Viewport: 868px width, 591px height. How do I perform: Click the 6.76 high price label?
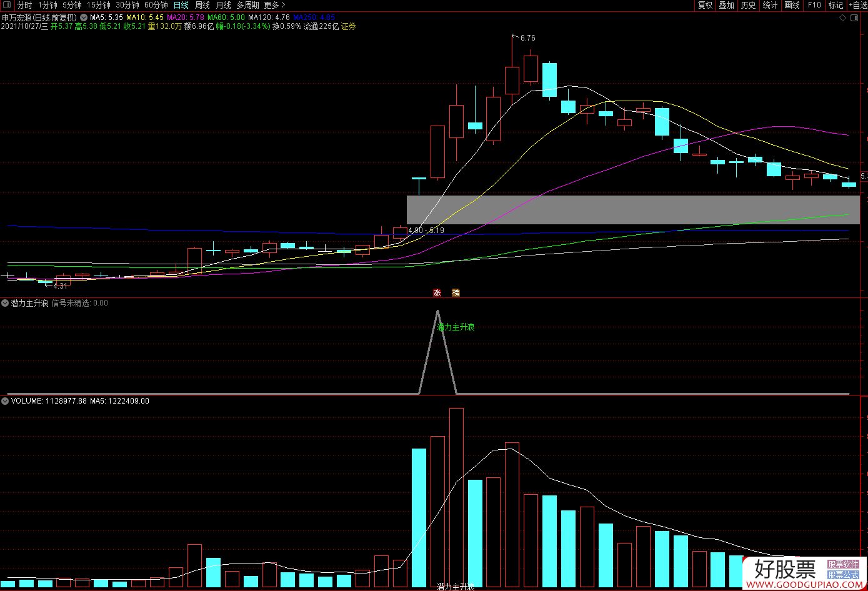527,38
